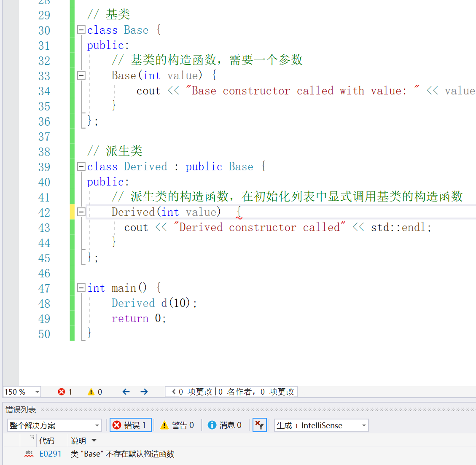Viewport: 476px width, 465px height.
Task: Sort by the 代码 column header
Action: click(47, 441)
